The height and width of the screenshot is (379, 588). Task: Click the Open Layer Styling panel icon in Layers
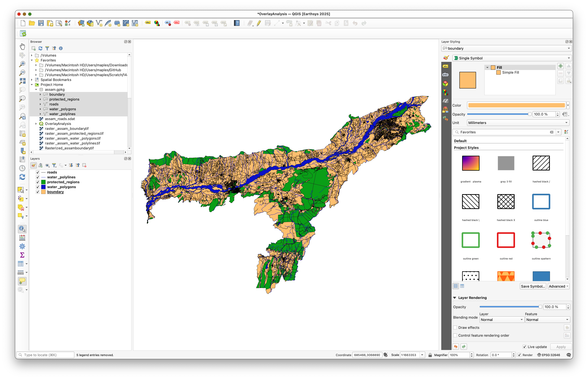[34, 165]
